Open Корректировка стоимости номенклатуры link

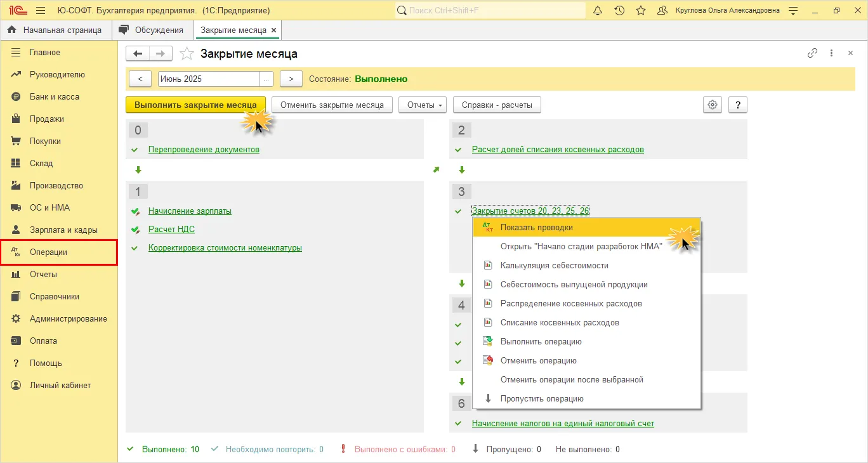click(x=225, y=248)
